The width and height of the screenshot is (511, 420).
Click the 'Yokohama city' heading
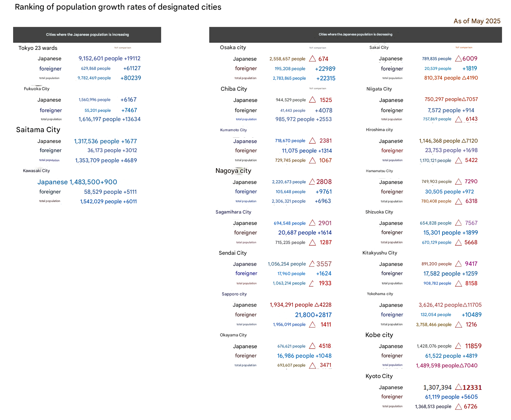pos(380,294)
